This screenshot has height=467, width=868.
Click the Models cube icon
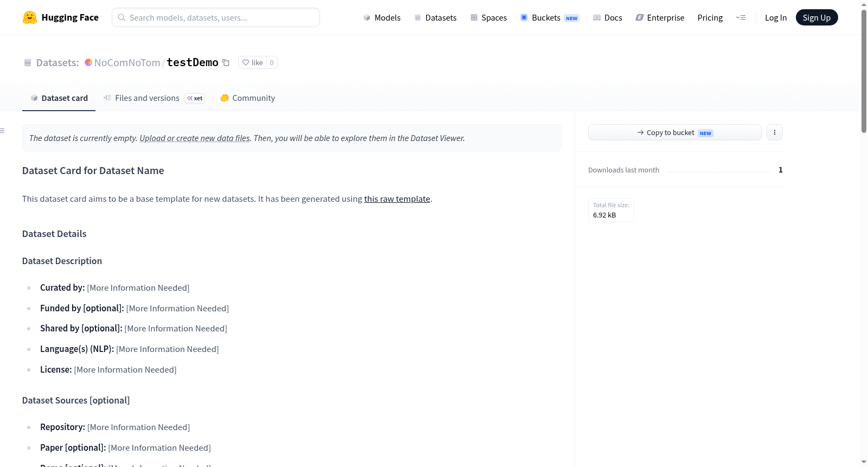tap(367, 17)
